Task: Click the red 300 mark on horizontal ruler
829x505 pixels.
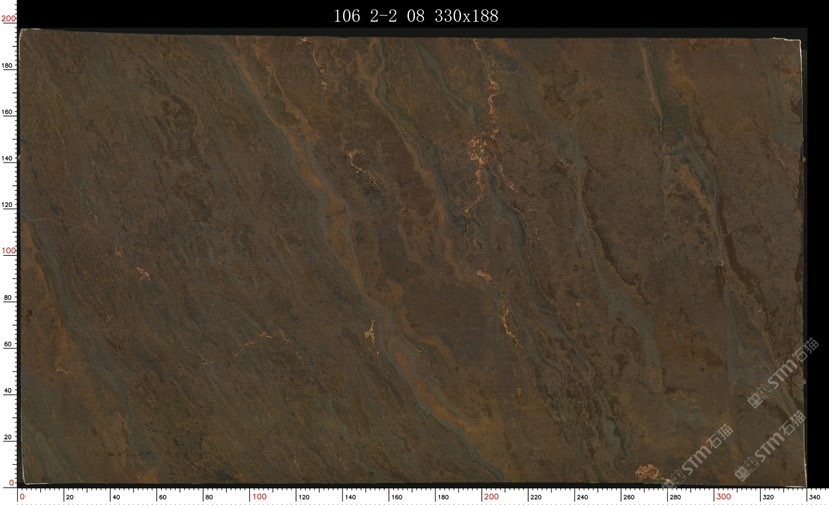Action: tap(722, 496)
